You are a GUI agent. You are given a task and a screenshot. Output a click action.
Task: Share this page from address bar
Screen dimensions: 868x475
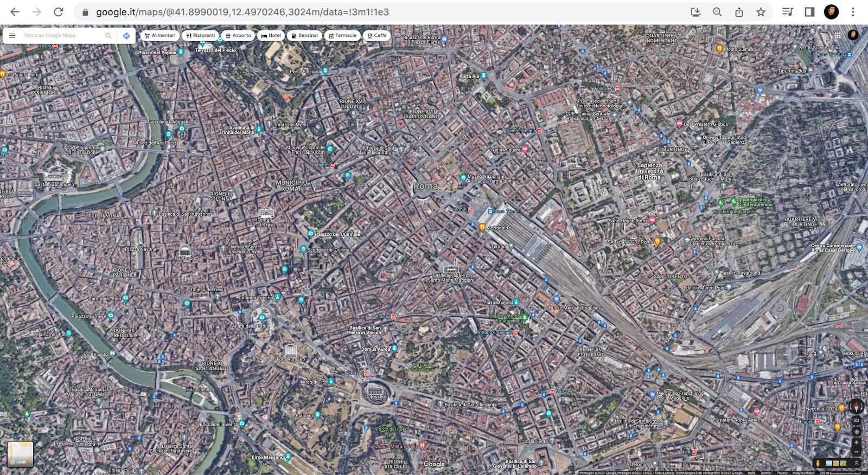coord(739,12)
